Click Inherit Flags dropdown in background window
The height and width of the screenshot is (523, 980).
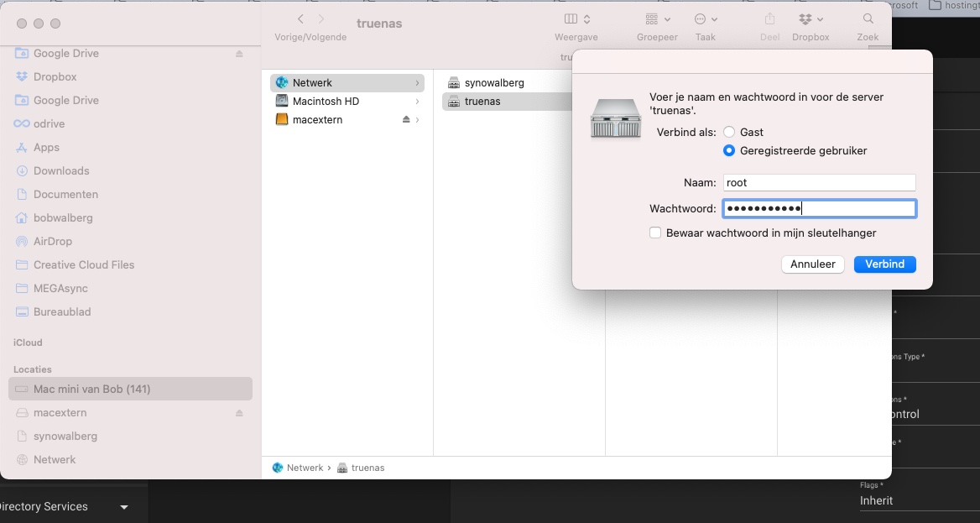(x=919, y=500)
